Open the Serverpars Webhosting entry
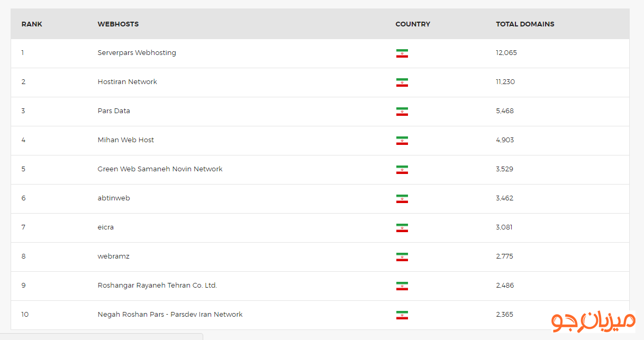644x340 pixels. pos(137,53)
